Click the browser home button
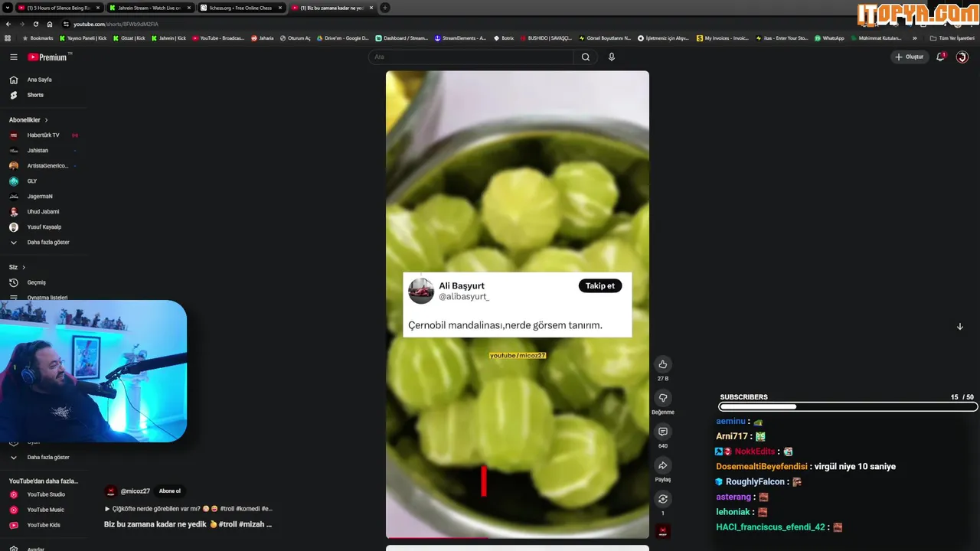Image resolution: width=980 pixels, height=551 pixels. (x=50, y=24)
